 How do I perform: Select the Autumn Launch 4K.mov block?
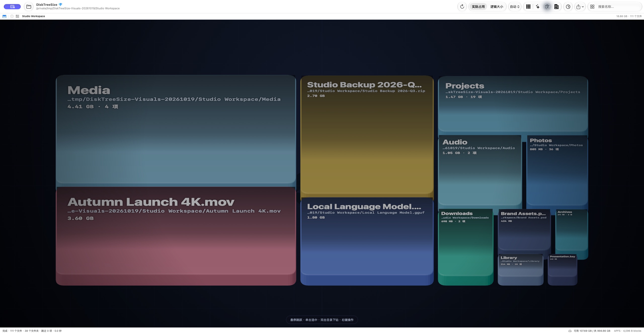click(176, 236)
